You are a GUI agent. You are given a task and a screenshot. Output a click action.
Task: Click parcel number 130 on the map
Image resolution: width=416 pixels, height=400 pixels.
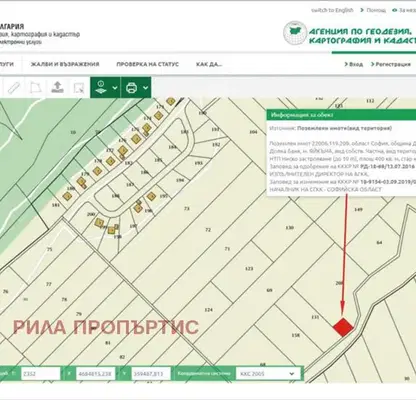tap(290, 228)
